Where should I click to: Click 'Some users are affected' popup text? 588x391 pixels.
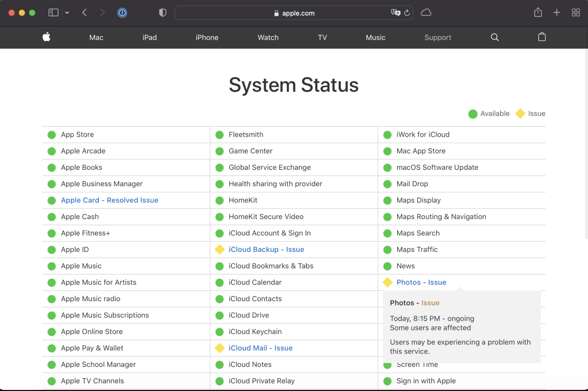pyautogui.click(x=430, y=328)
